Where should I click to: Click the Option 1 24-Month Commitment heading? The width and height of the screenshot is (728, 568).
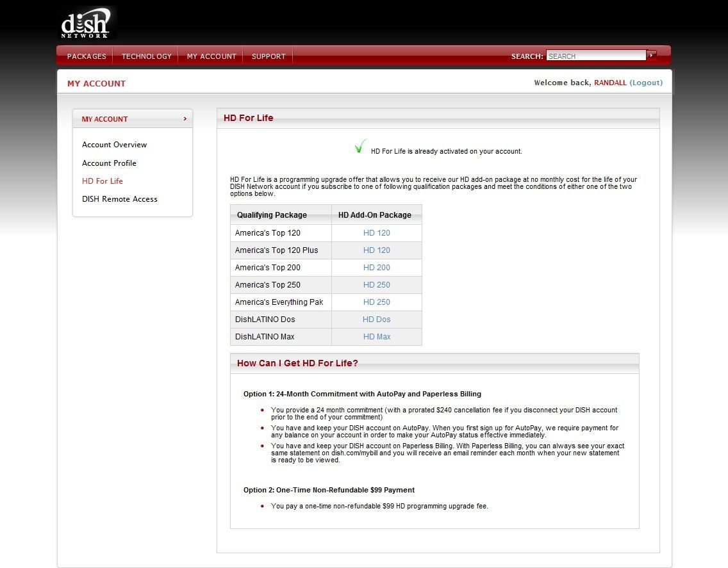pyautogui.click(x=362, y=394)
